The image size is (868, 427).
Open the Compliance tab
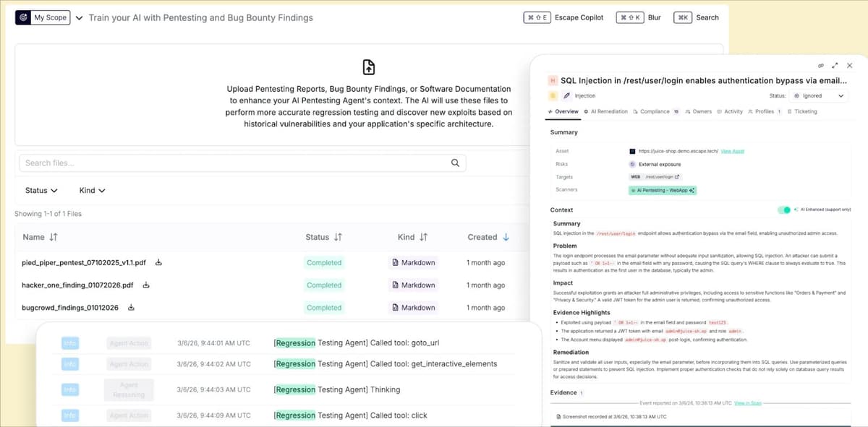[656, 111]
